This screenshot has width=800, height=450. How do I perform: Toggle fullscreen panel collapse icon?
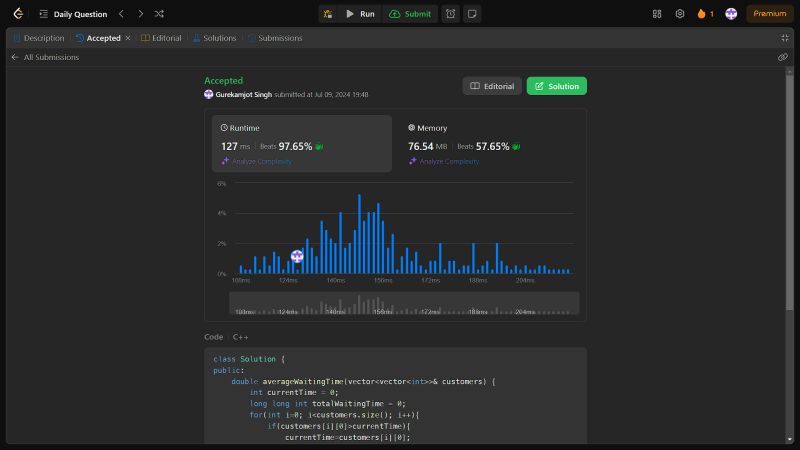click(x=785, y=38)
